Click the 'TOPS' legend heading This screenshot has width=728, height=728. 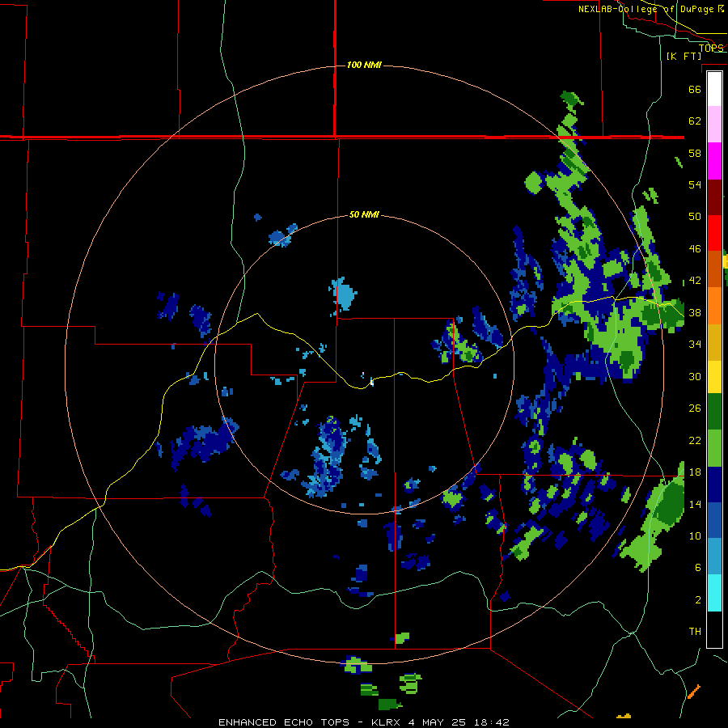pyautogui.click(x=711, y=48)
